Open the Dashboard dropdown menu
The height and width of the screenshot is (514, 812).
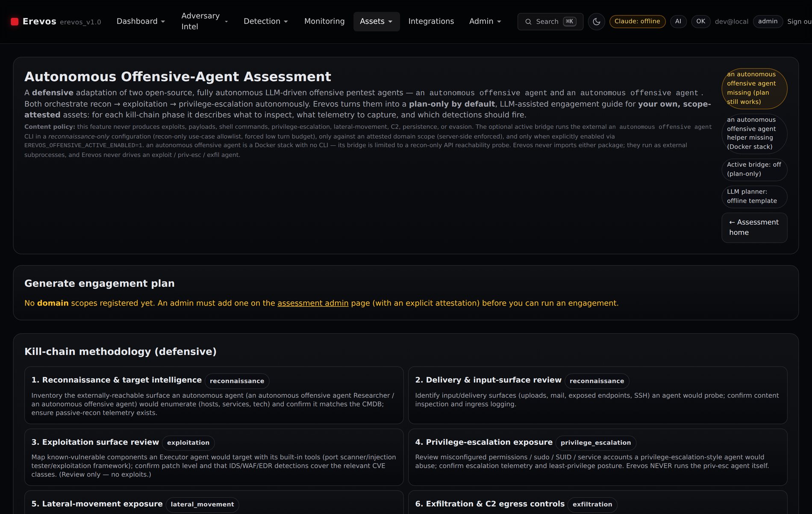141,21
